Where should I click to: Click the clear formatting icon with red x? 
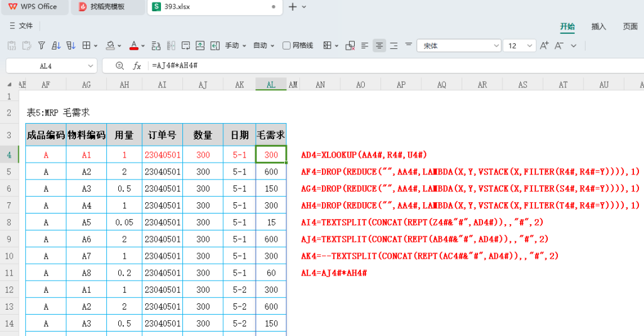click(350, 46)
